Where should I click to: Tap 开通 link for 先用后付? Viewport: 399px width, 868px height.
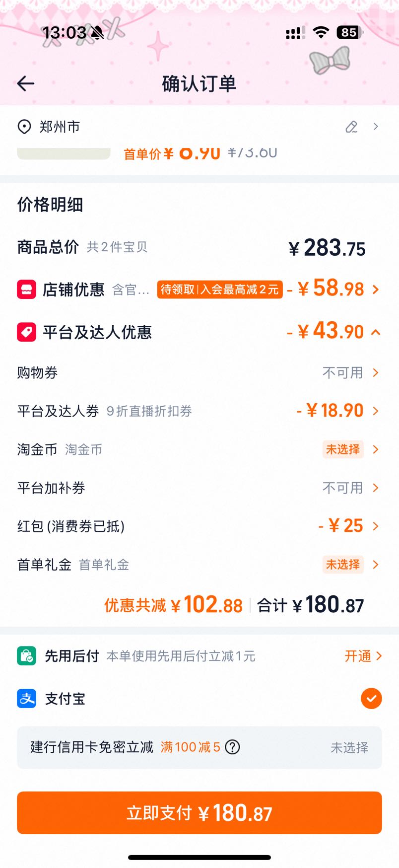[x=363, y=656]
